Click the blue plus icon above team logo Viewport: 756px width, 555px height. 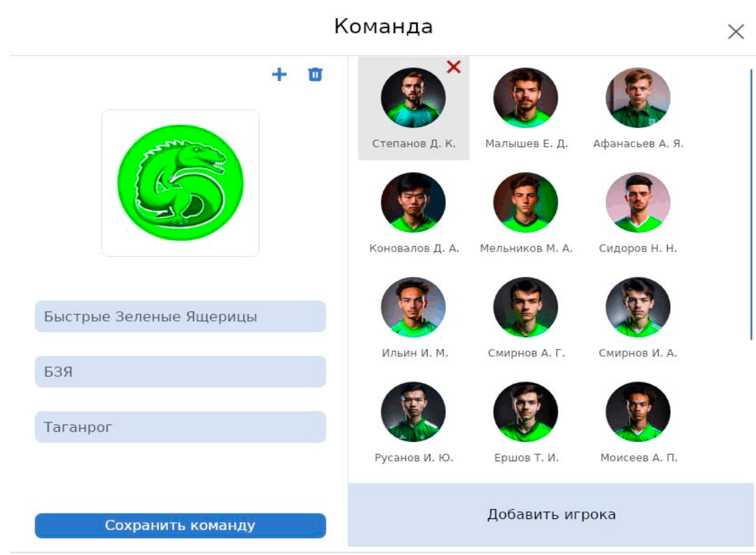(x=279, y=74)
